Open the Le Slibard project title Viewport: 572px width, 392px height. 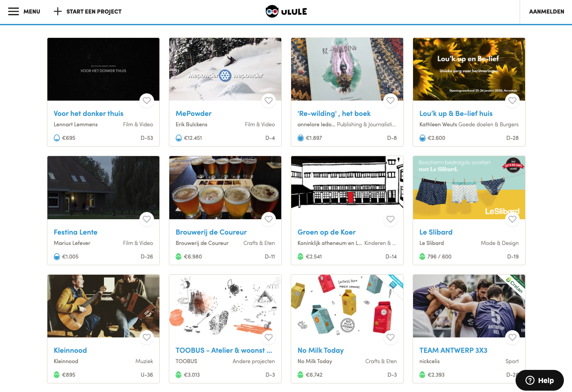436,232
